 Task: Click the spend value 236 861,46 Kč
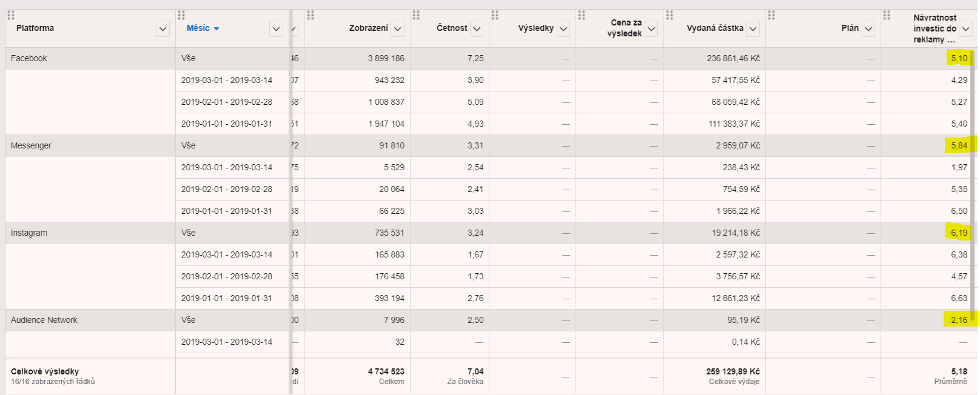tap(733, 58)
